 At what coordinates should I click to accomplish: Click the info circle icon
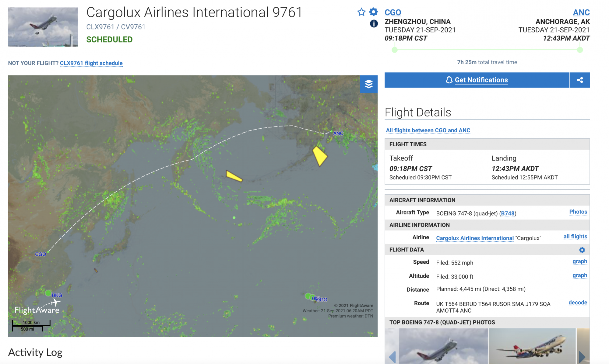(374, 23)
